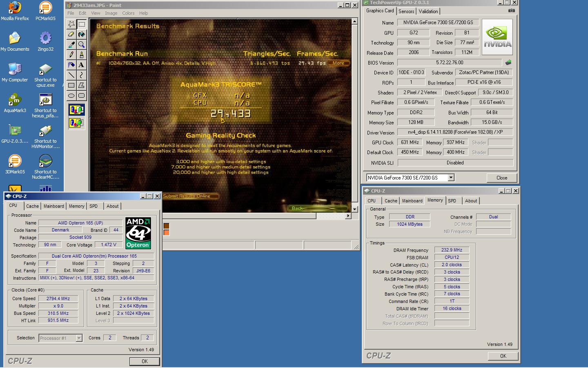This screenshot has width=588, height=368.
Task: Open Paint's View menu
Action: point(96,13)
